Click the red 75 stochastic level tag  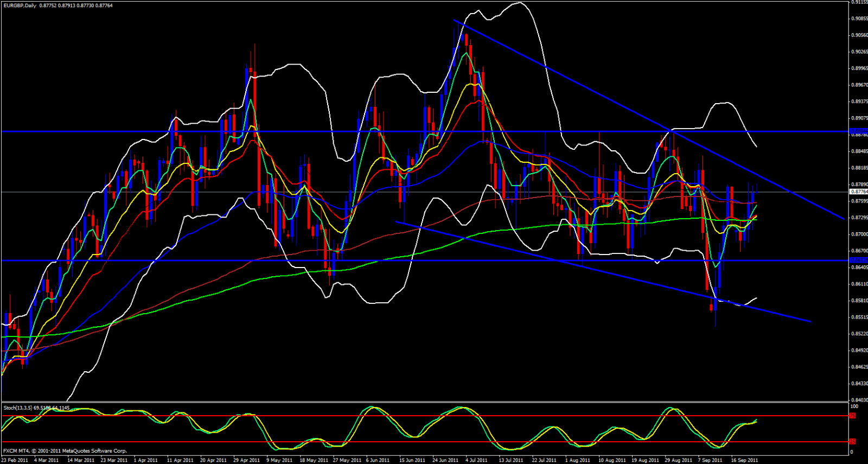click(852, 416)
